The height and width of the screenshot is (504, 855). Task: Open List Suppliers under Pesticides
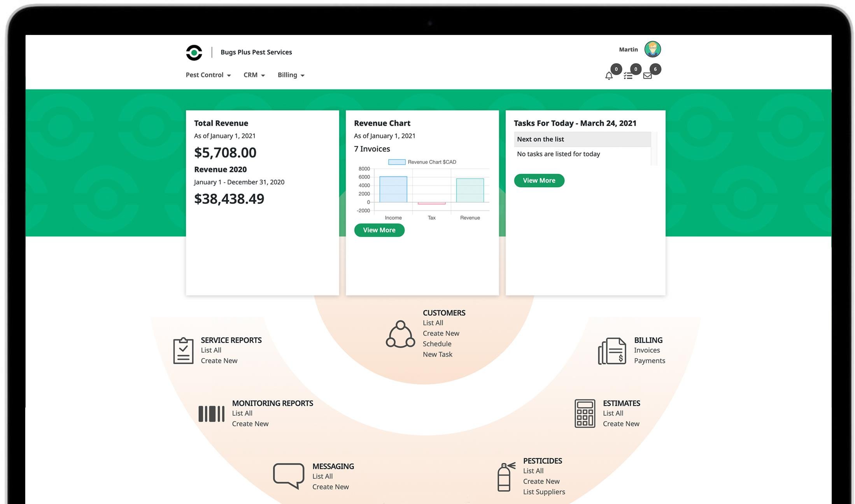coord(544,492)
